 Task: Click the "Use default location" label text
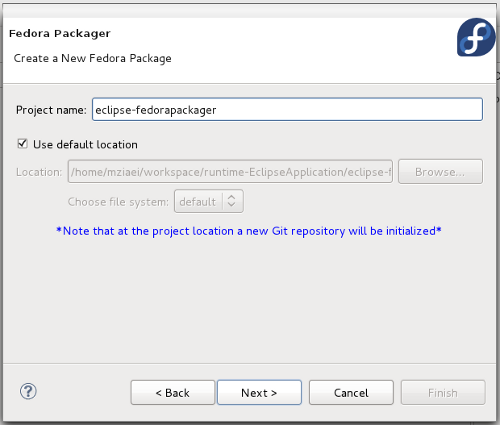85,144
